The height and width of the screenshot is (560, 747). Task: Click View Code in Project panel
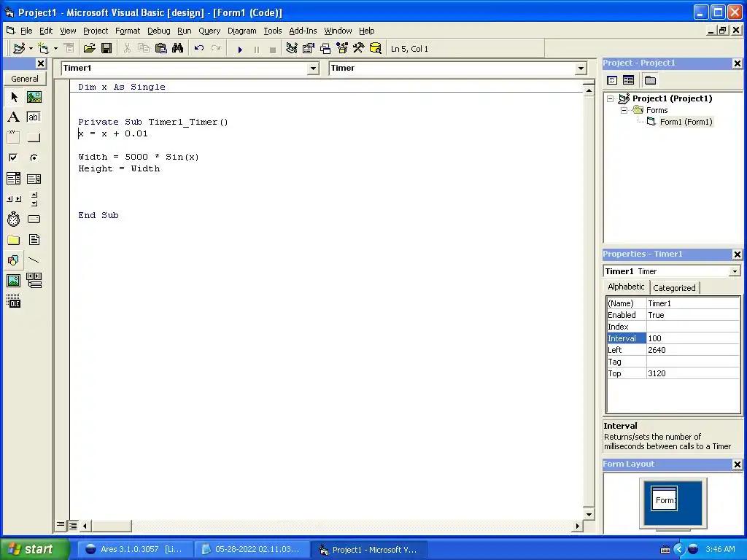click(612, 80)
